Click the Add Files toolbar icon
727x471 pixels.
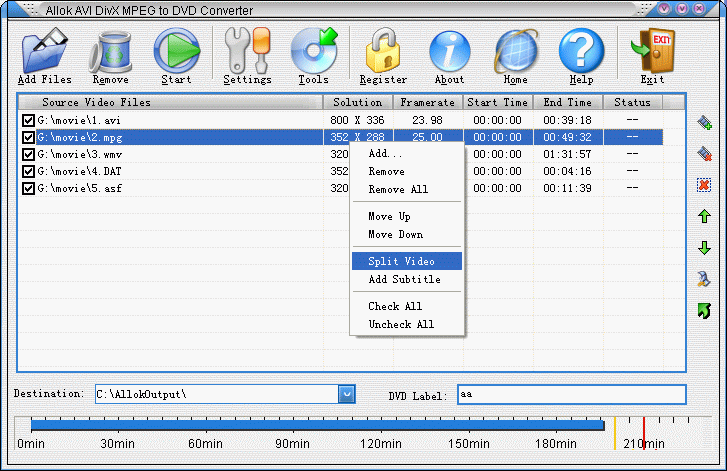tap(44, 51)
